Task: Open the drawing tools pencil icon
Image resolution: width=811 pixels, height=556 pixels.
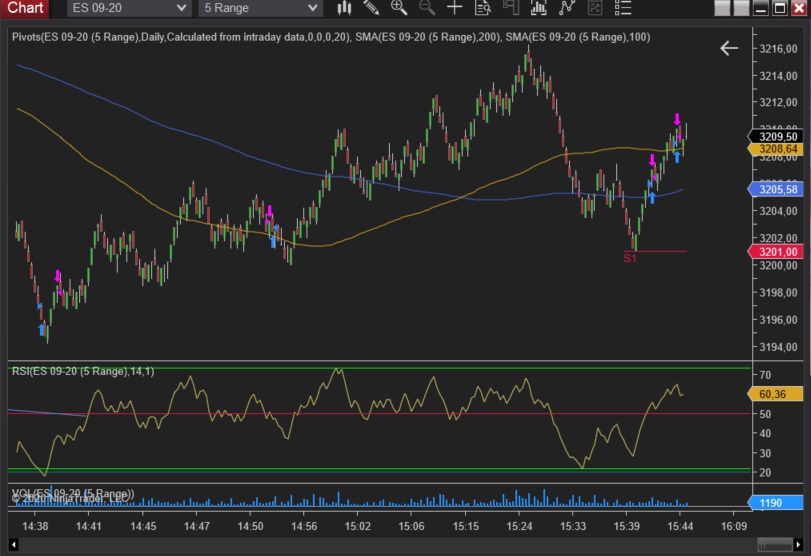Action: pos(372,8)
